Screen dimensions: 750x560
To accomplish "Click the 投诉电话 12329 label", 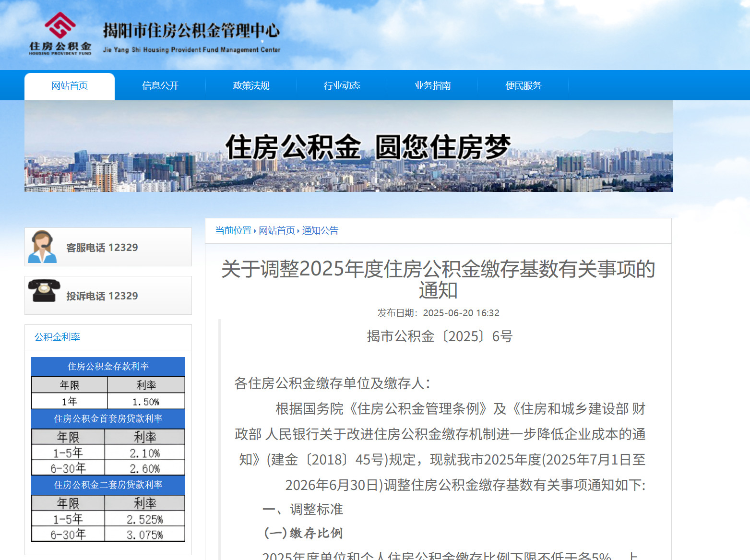I will [x=102, y=296].
